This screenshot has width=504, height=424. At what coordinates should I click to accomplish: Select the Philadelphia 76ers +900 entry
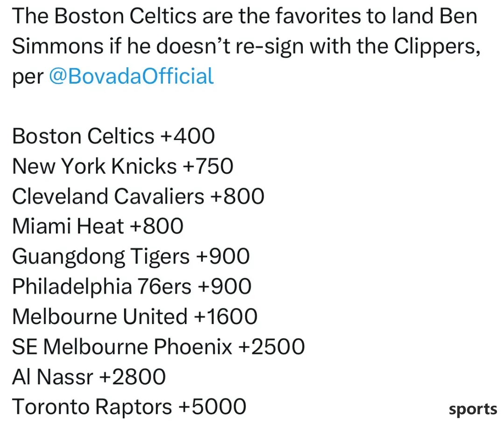132,287
